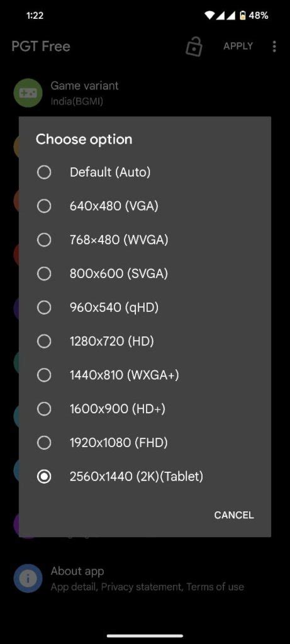
Task: Select 1600x900 (HD+) resolution
Action: click(145, 409)
